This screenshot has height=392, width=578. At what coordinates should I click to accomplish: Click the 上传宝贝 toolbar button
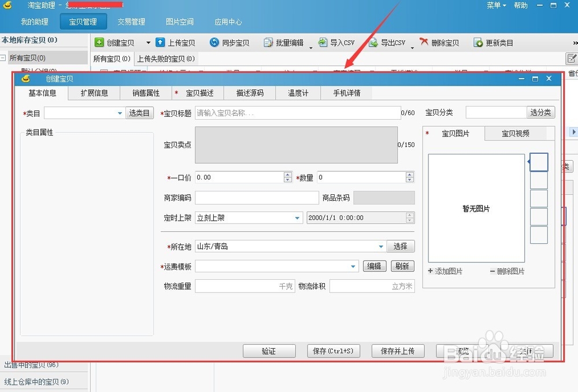(175, 43)
